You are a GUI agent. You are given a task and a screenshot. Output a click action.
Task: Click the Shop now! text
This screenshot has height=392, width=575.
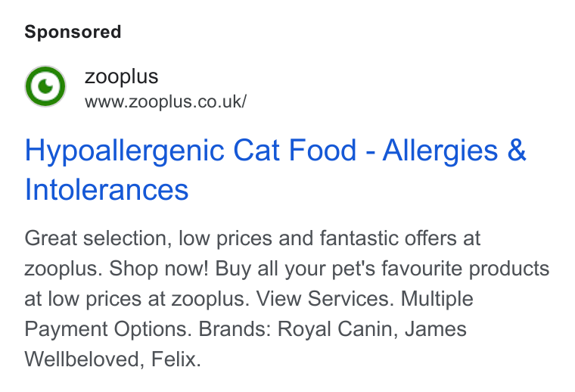[159, 269]
